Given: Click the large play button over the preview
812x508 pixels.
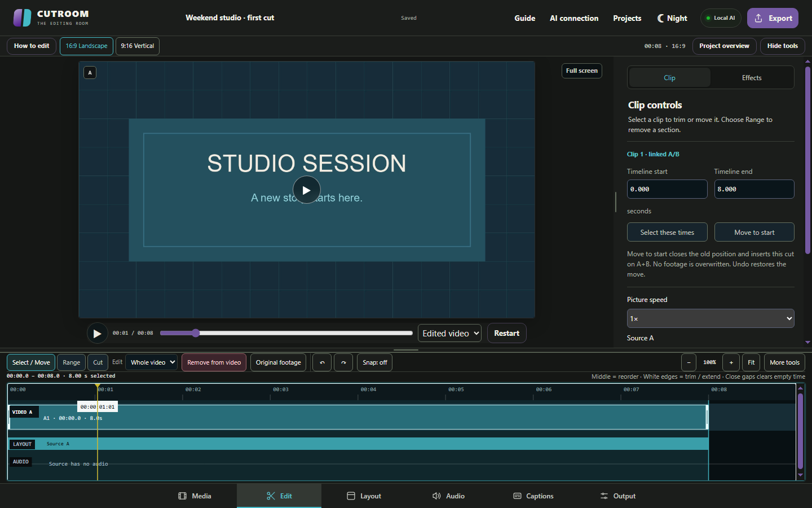Looking at the screenshot, I should 306,190.
